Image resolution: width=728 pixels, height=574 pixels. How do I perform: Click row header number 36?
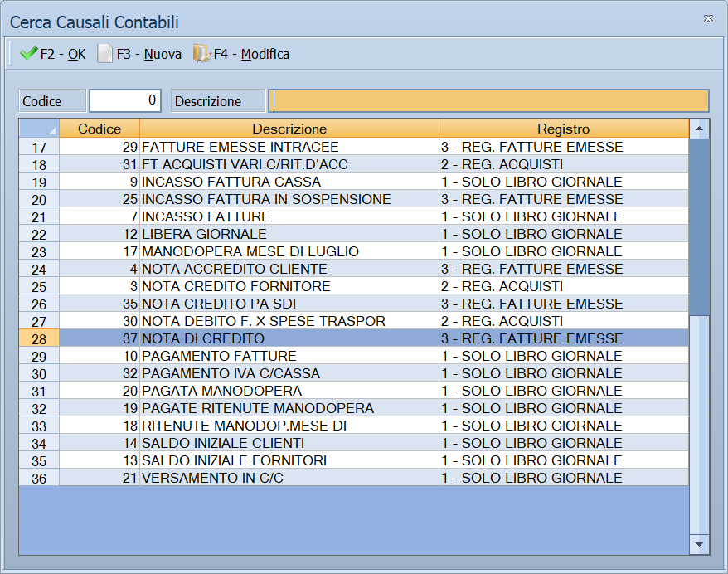coord(39,479)
